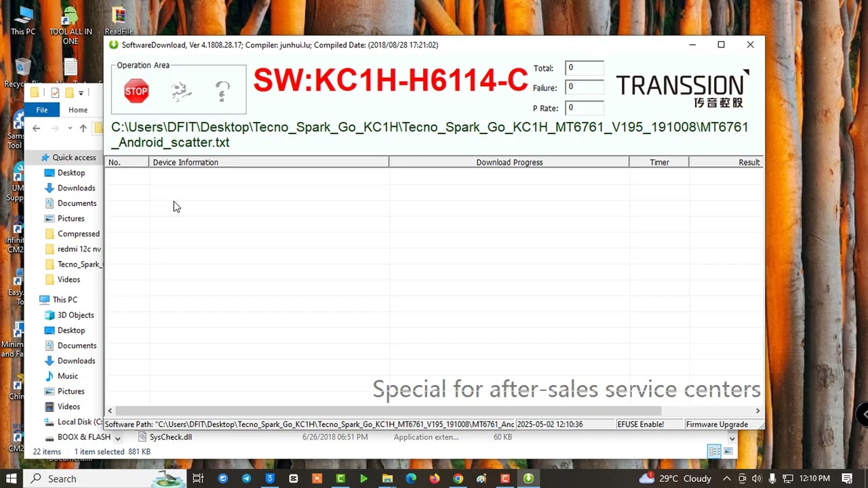Go back in the Explorer window
The height and width of the screenshot is (488, 868).
pos(36,128)
